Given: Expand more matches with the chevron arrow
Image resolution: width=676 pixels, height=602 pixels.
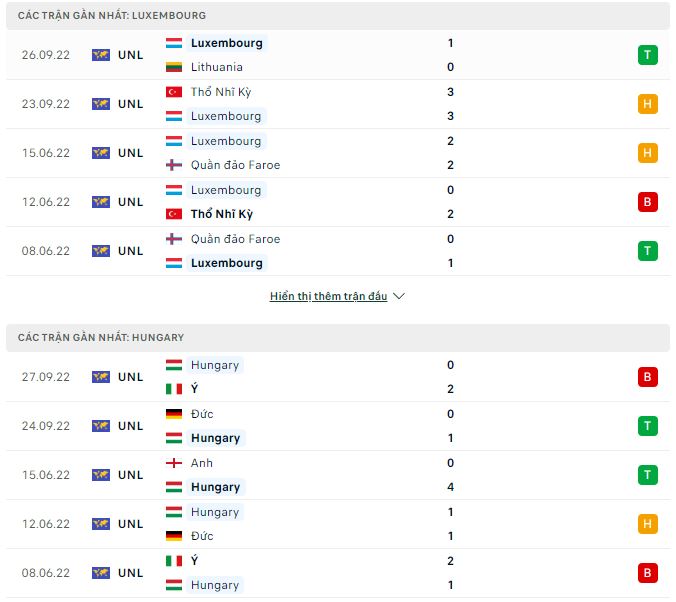Looking at the screenshot, I should (x=399, y=296).
